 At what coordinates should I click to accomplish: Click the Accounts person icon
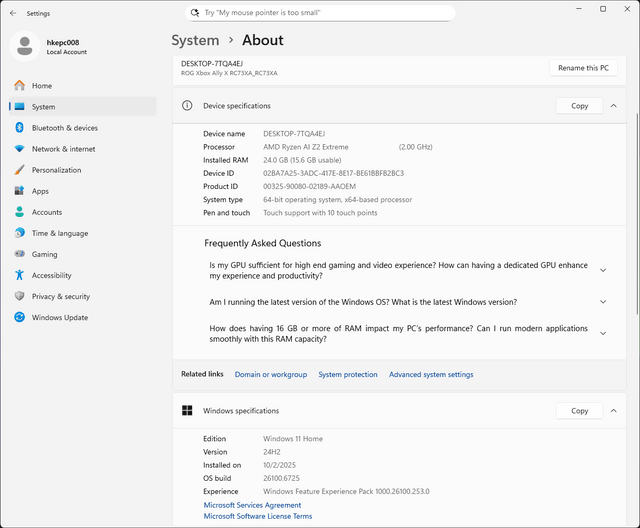tap(19, 212)
